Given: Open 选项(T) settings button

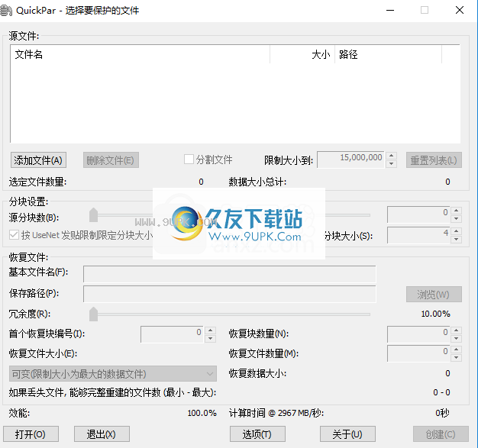Looking at the screenshot, I should click(257, 434).
